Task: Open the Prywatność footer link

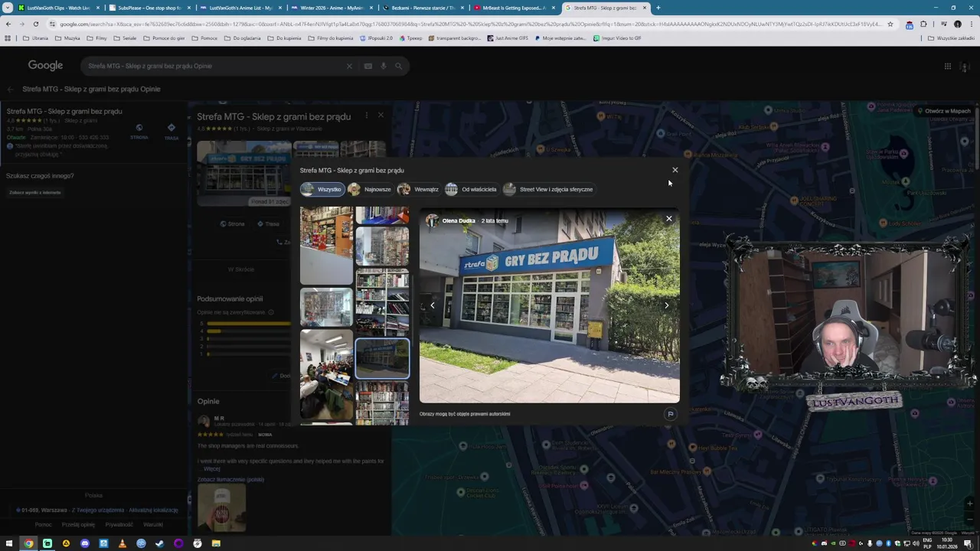Action: [119, 525]
